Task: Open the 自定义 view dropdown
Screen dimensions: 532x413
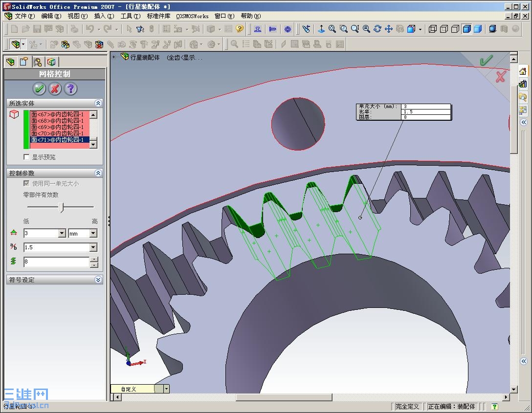Action: pyautogui.click(x=166, y=389)
